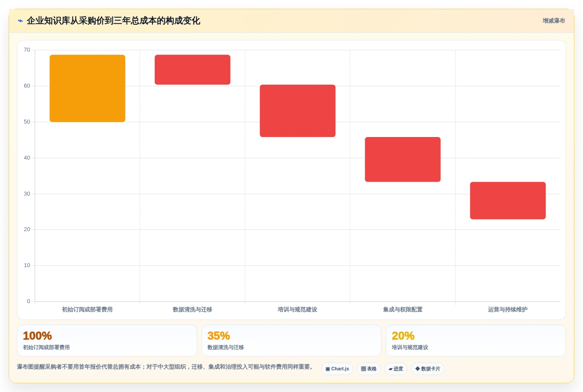Click y-axis value 40

pyautogui.click(x=27, y=158)
